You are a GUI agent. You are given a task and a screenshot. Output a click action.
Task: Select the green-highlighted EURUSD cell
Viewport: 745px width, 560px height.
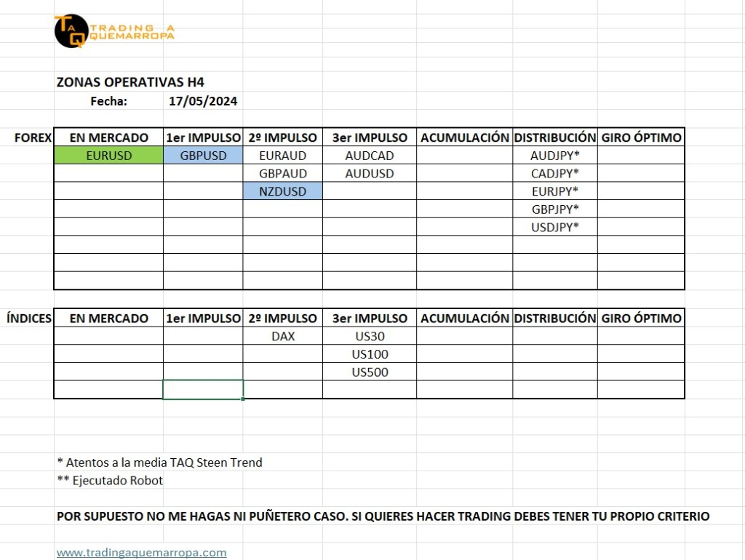[x=108, y=155]
